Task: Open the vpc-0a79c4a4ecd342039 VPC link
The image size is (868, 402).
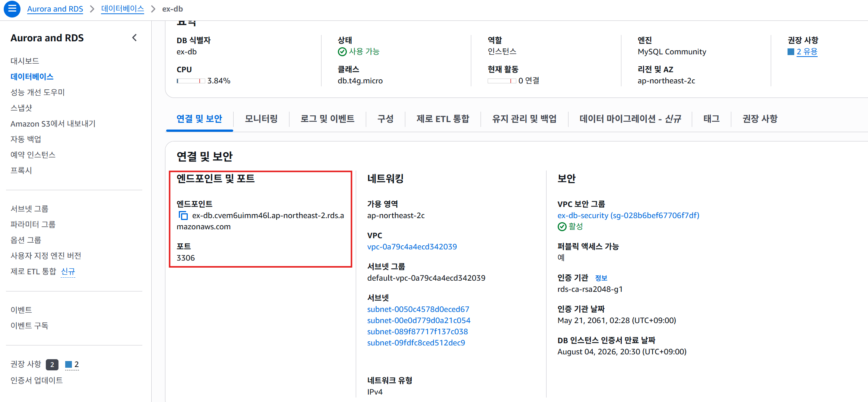Action: pyautogui.click(x=412, y=247)
